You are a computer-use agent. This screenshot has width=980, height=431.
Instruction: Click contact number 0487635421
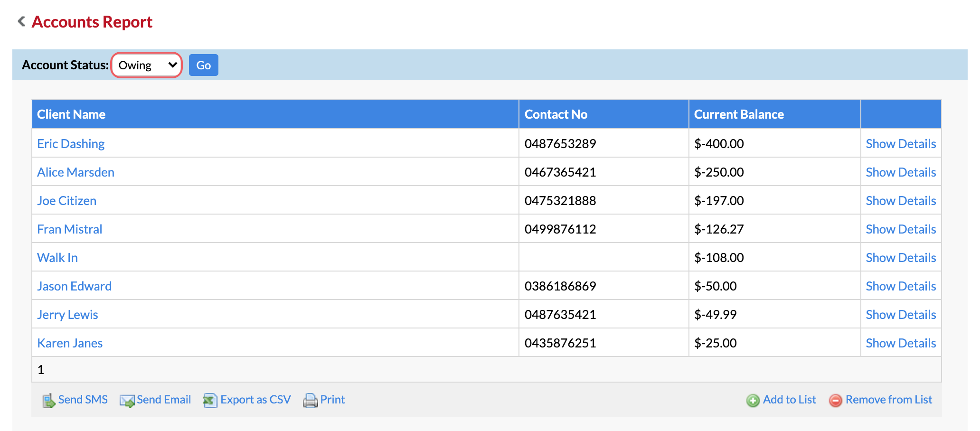[x=560, y=315]
